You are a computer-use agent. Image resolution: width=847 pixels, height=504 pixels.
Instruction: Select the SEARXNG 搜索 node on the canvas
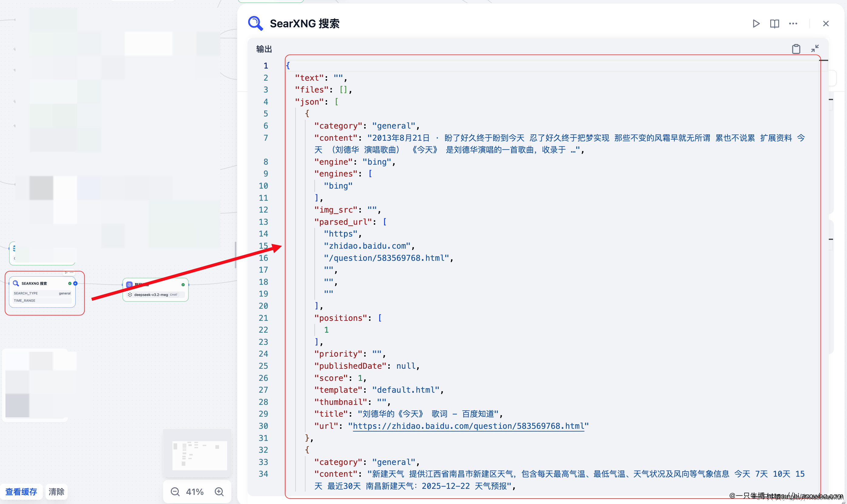point(34,283)
